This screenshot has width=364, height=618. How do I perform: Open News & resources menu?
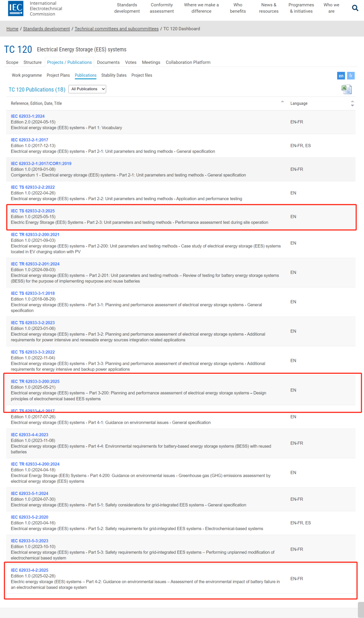[x=269, y=8]
